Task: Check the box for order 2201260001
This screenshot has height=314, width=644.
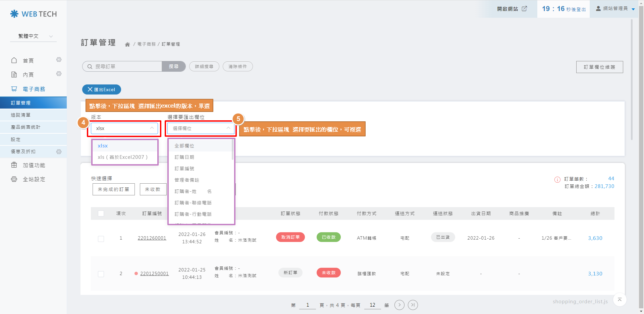Action: (x=101, y=239)
